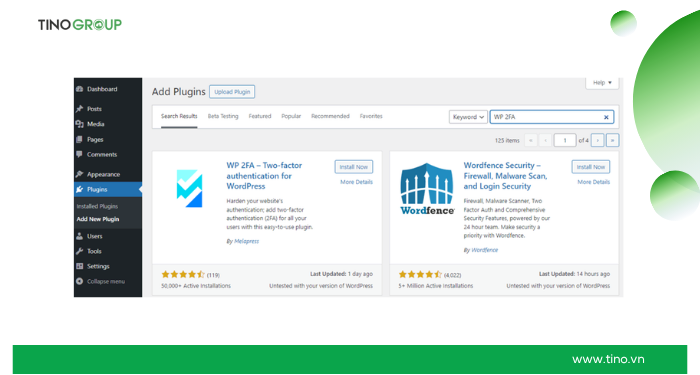Go to next page of results
Viewport: 700px width, 375px height.
pos(597,141)
